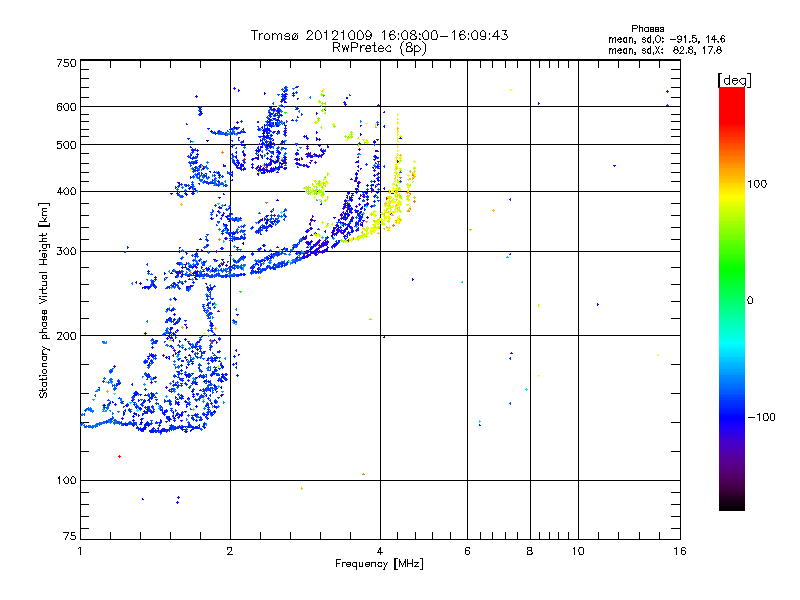Click the x-axis tick label '4'
800x600 pixels.
tap(380, 551)
